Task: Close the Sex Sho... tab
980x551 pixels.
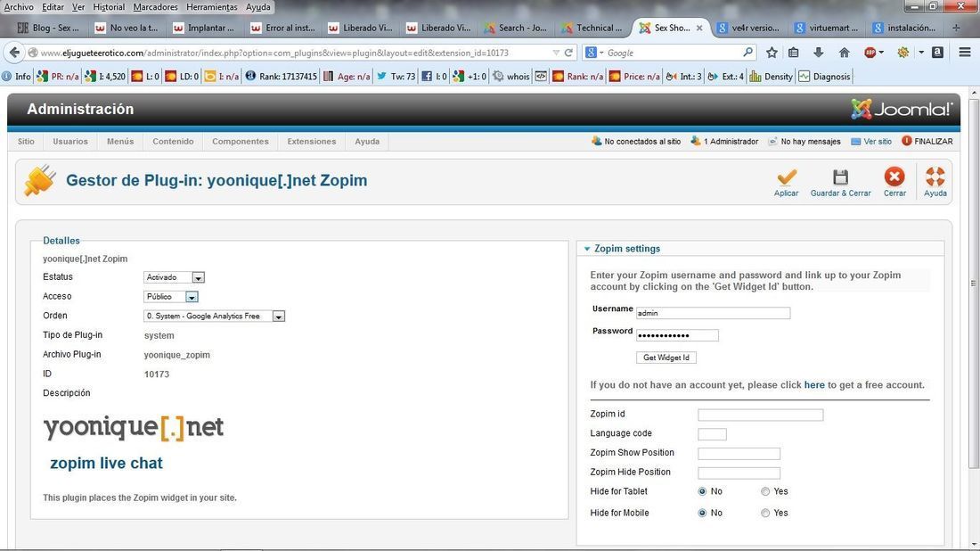Action: click(x=699, y=28)
